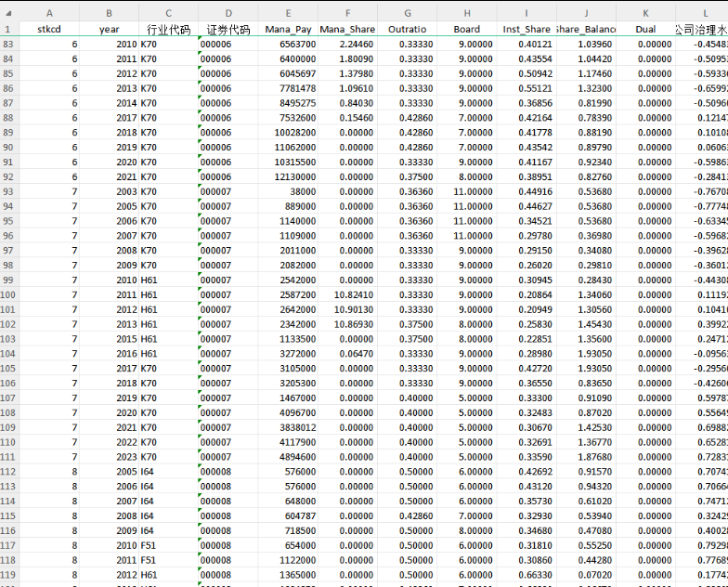Select cell with Inst_Share 0.66330

pos(526,575)
